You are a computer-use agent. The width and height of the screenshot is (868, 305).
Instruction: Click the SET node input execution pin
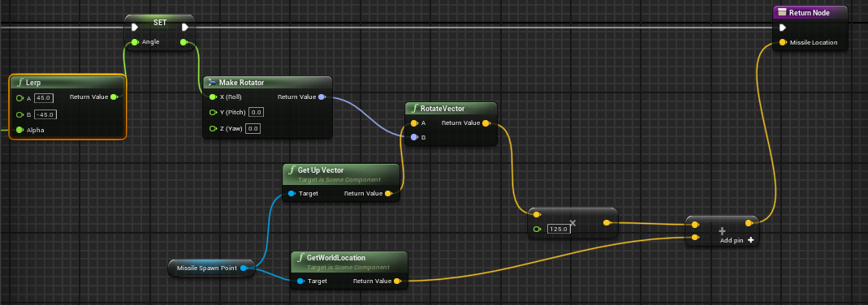click(134, 27)
